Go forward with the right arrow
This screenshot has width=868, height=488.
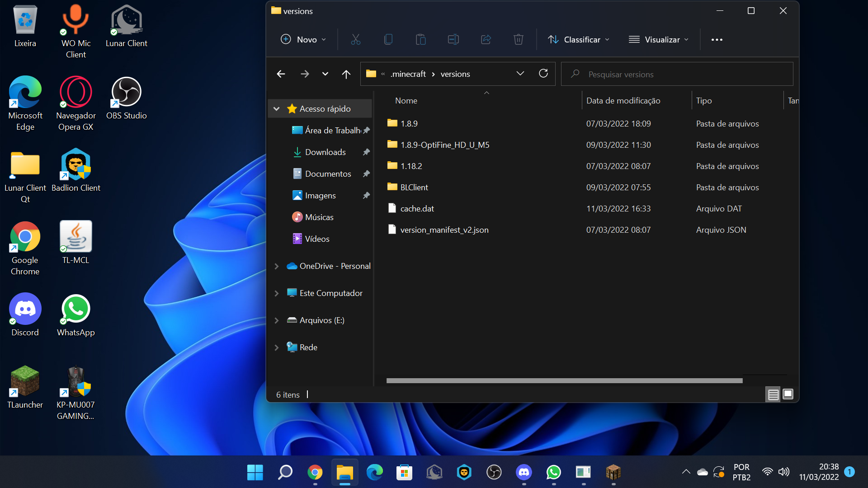coord(305,74)
